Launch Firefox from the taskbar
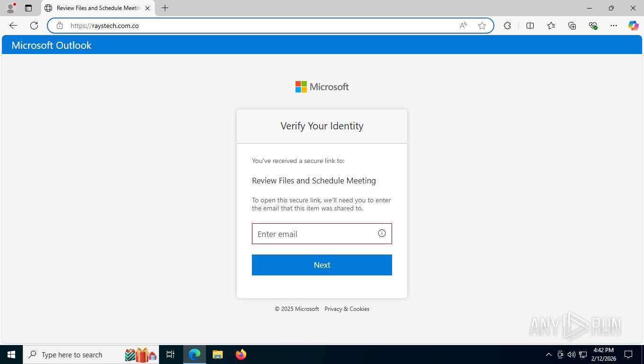The height and width of the screenshot is (364, 644). click(x=241, y=355)
